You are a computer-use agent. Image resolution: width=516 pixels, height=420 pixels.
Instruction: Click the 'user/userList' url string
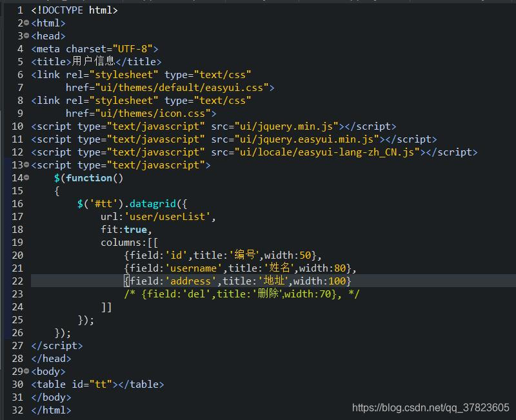point(168,217)
